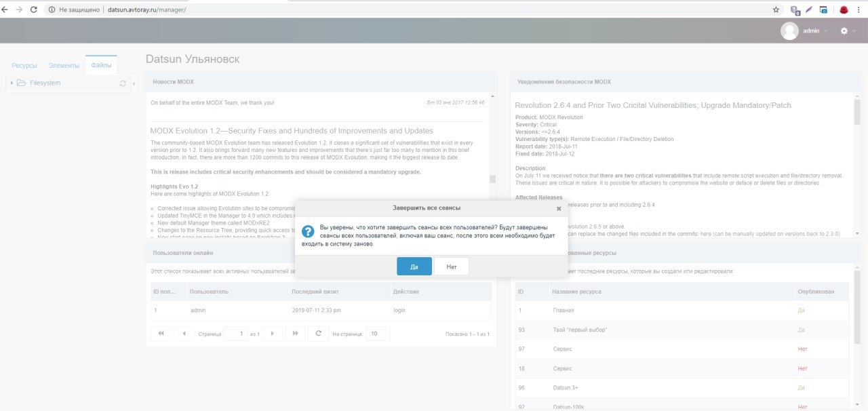This screenshot has width=868, height=411.
Task: Open the purple pen extension icon
Action: pos(809,9)
